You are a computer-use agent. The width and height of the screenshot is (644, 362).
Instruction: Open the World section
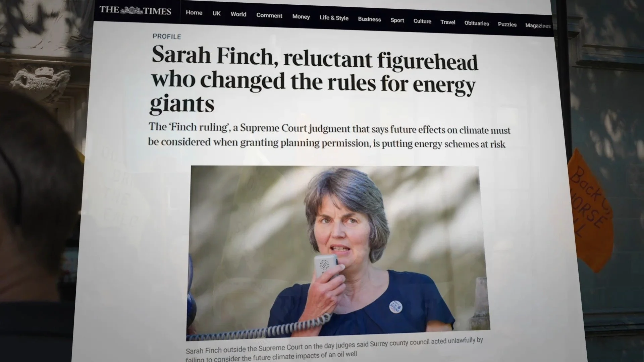pyautogui.click(x=238, y=14)
